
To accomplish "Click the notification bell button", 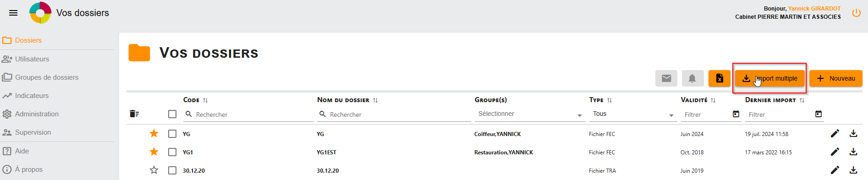I will (692, 78).
